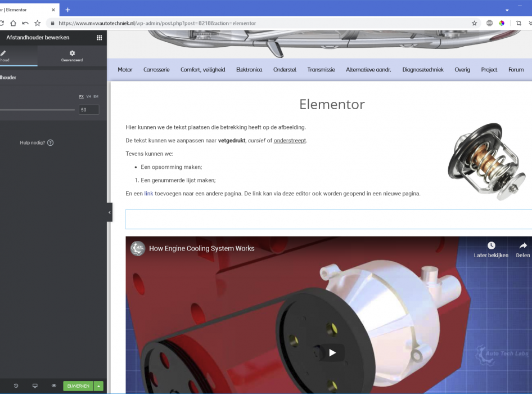The image size is (532, 394).
Task: Open 'How Engine Cooling System Works' video title
Action: pyautogui.click(x=201, y=248)
